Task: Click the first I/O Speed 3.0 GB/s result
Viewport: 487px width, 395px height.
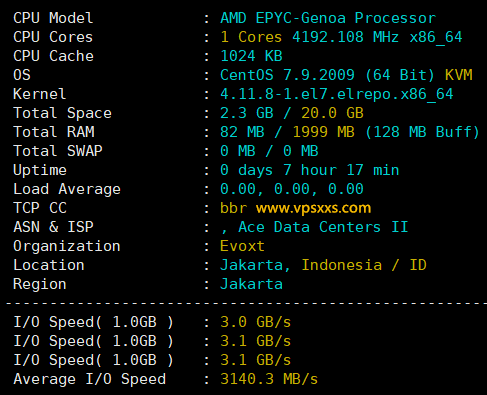Action: point(256,322)
